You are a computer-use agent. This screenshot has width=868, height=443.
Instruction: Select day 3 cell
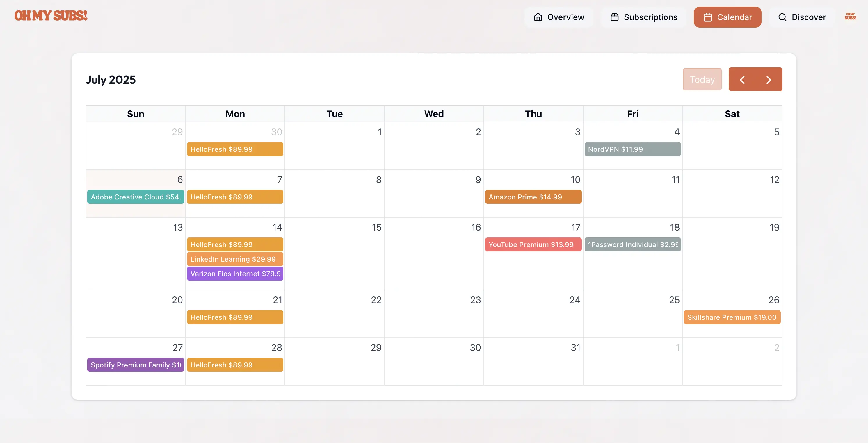(x=533, y=146)
